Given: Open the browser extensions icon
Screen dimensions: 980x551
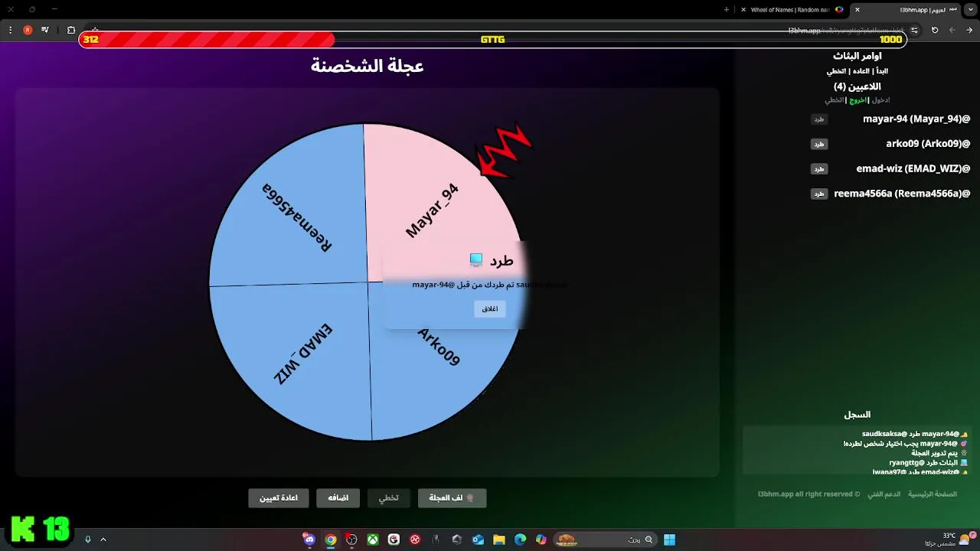Looking at the screenshot, I should [71, 30].
